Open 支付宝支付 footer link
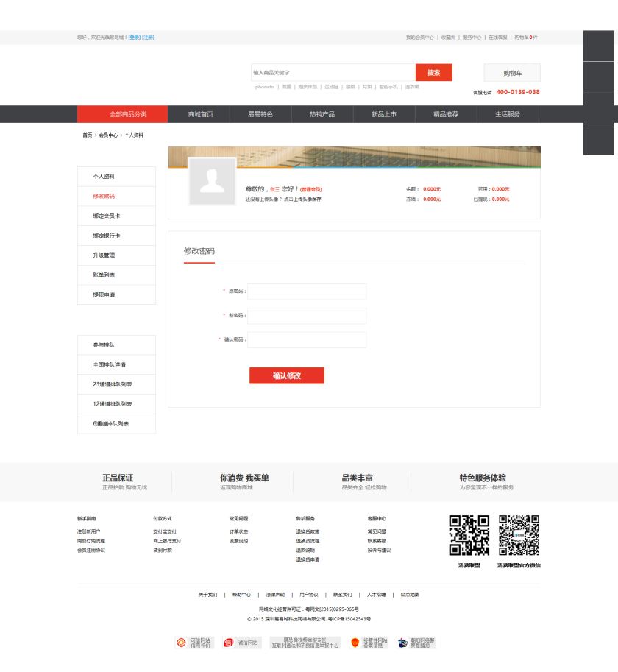 [165, 532]
